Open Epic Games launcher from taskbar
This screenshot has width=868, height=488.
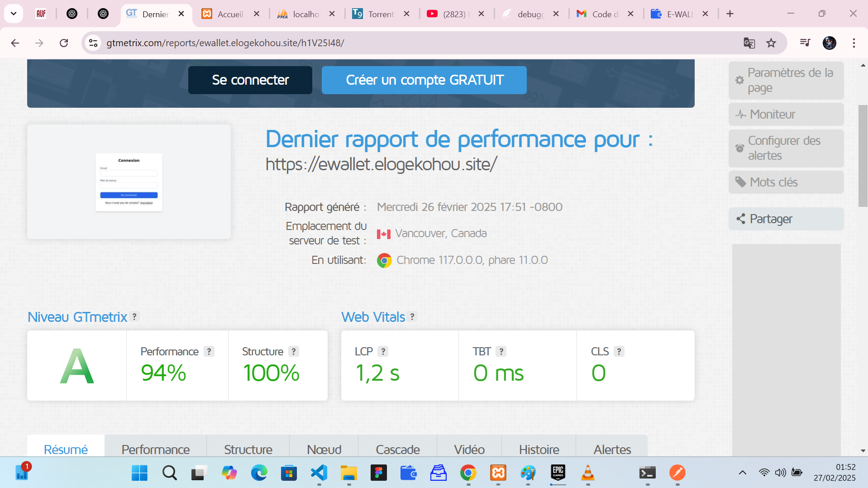558,473
